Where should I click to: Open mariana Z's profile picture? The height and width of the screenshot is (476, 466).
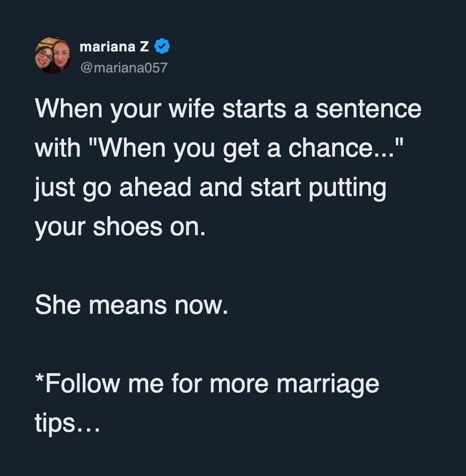[x=52, y=55]
